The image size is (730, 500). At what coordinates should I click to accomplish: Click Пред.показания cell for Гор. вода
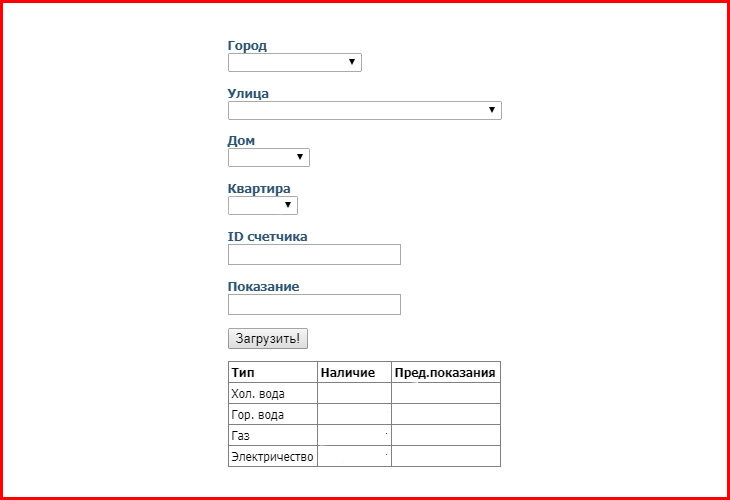(446, 414)
